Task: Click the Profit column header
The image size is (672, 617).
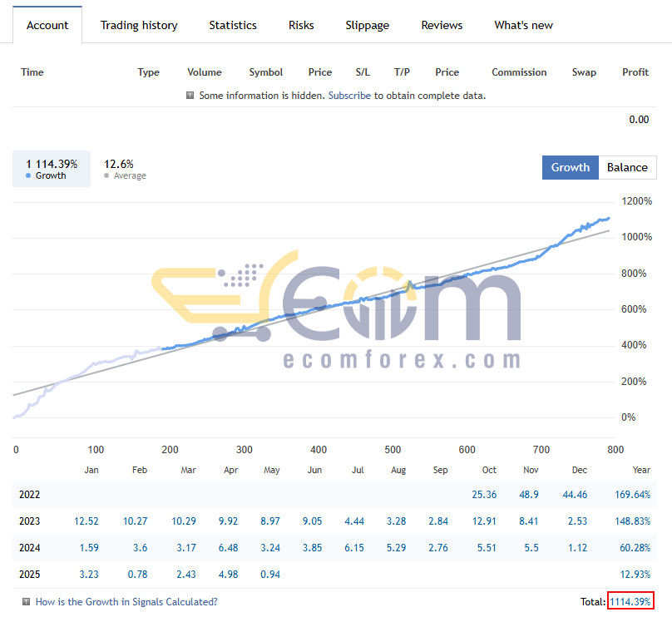Action: pos(635,72)
